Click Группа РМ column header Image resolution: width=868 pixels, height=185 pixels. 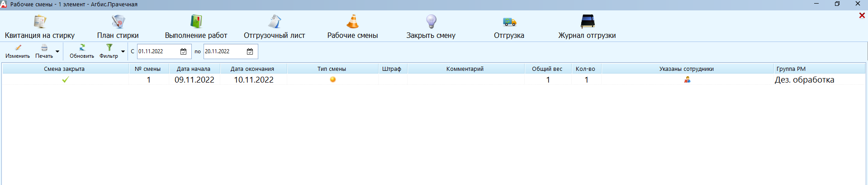pos(819,69)
